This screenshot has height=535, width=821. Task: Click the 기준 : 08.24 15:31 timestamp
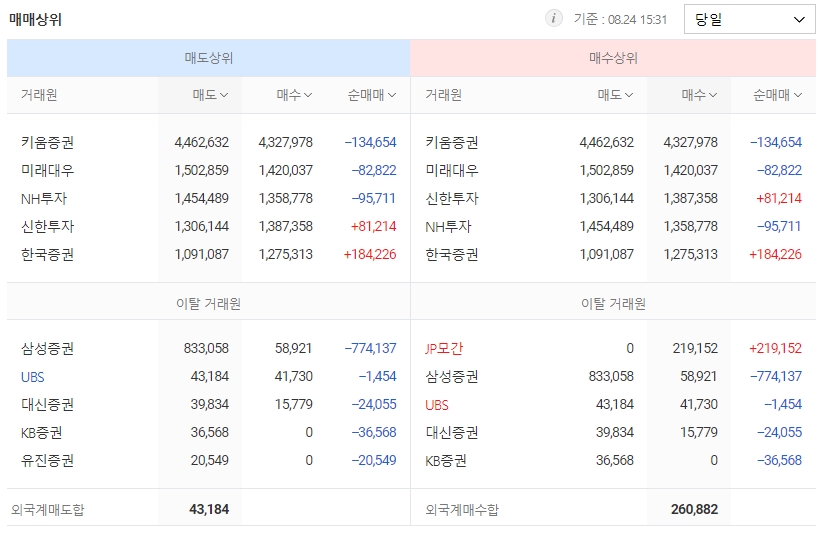(620, 19)
